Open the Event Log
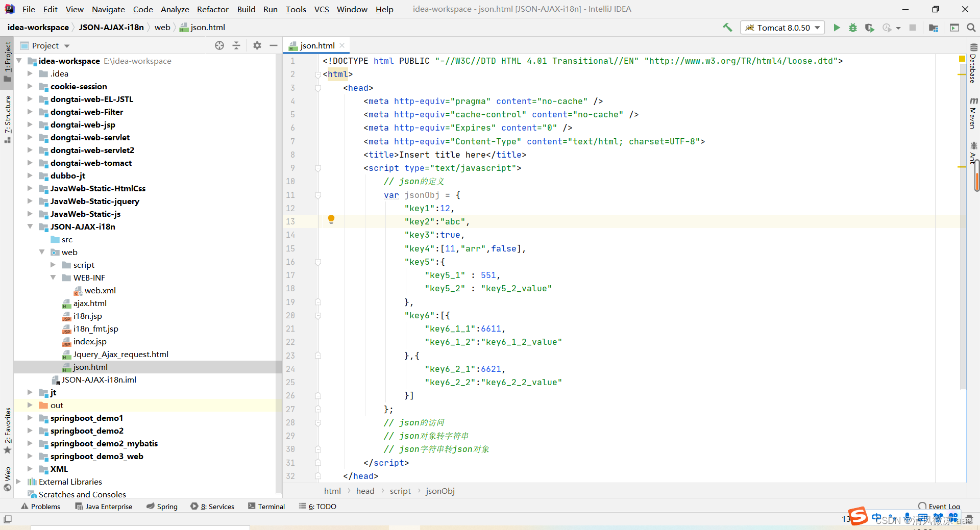 tap(939, 507)
